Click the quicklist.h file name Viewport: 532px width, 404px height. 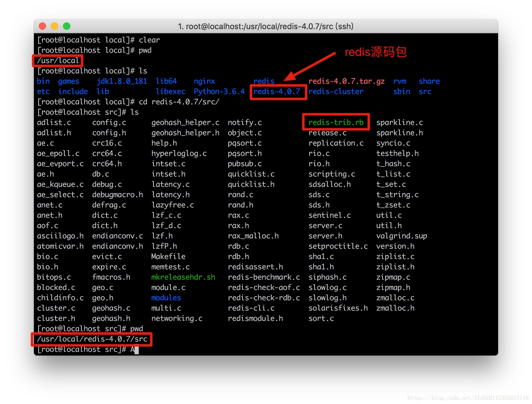pyautogui.click(x=251, y=184)
